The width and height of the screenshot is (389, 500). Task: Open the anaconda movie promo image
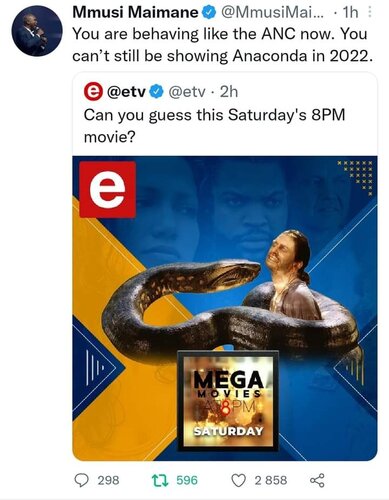225,308
